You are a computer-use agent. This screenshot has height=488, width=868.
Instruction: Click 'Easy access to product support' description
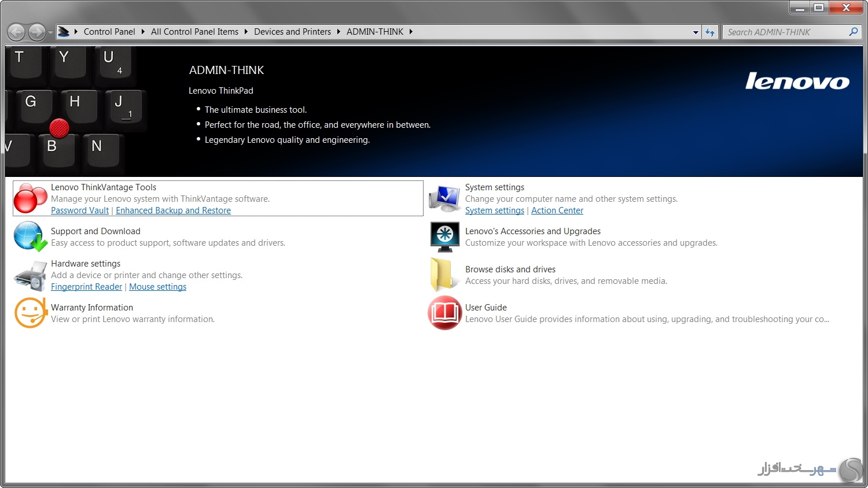click(x=168, y=243)
